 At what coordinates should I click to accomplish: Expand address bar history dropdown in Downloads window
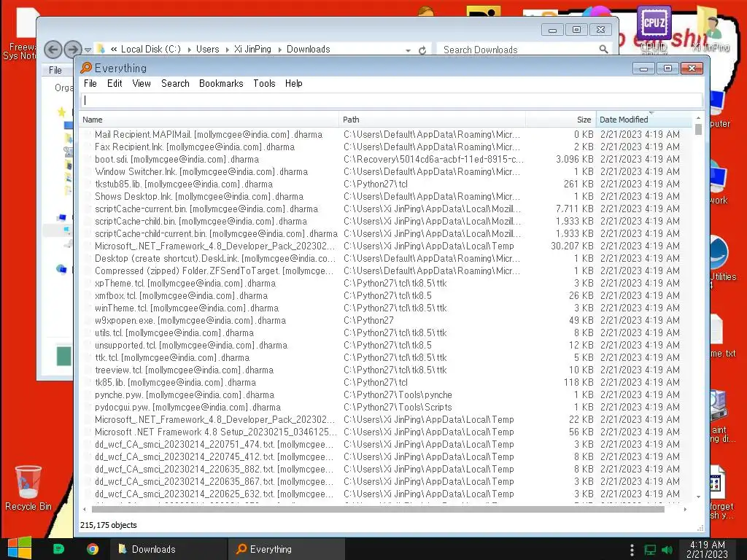pos(409,50)
